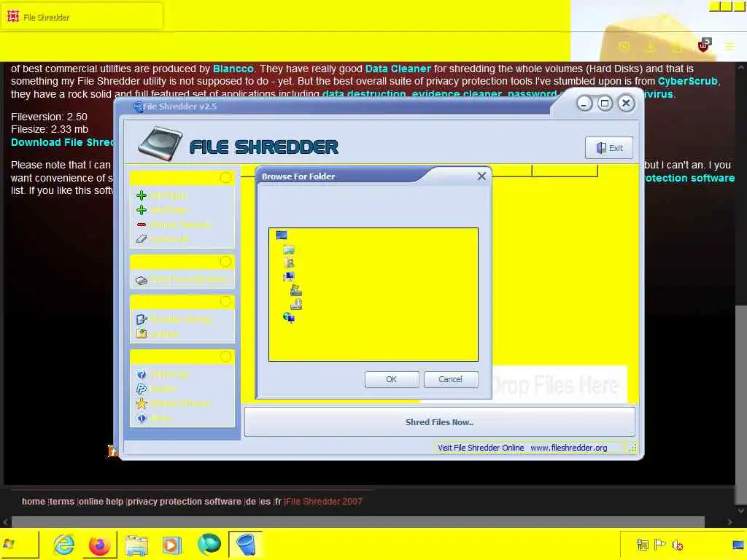This screenshot has height=560, width=747.
Task: Click the de language footer link
Action: [251, 502]
